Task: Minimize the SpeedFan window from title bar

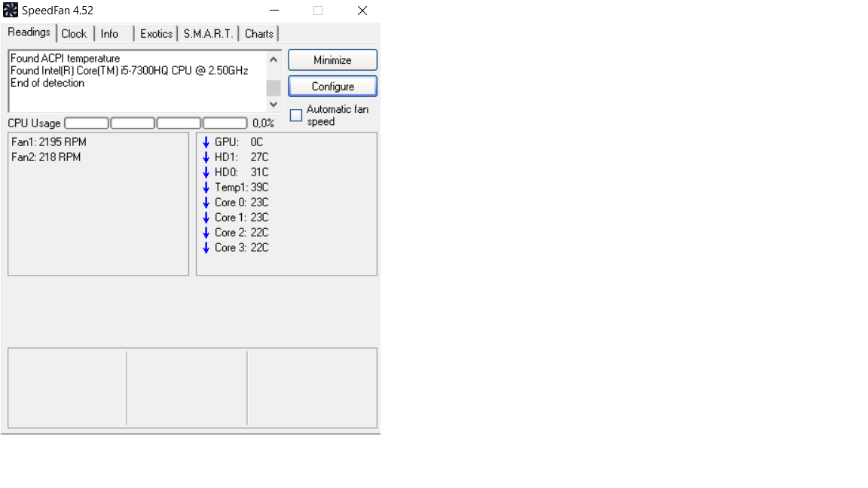Action: tap(274, 11)
